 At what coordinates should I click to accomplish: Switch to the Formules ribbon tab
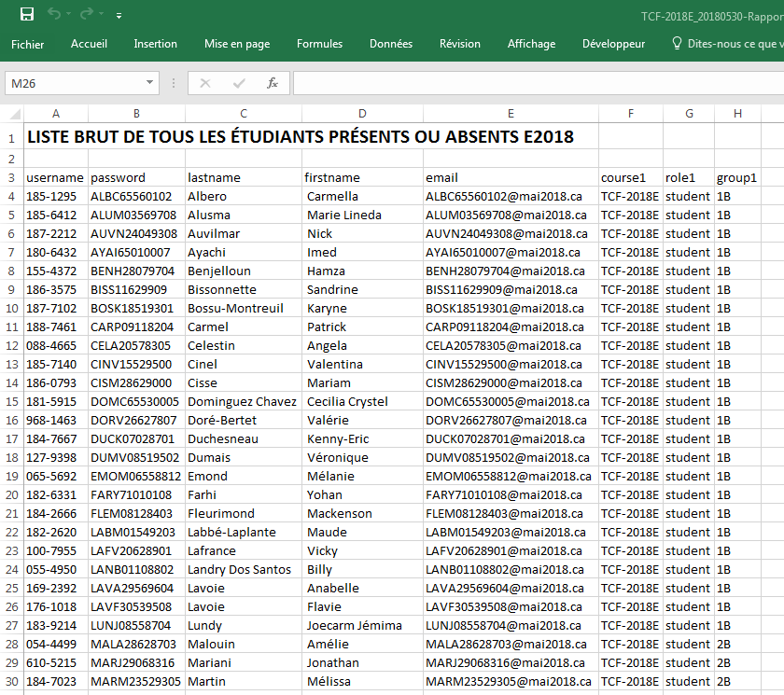(x=319, y=44)
